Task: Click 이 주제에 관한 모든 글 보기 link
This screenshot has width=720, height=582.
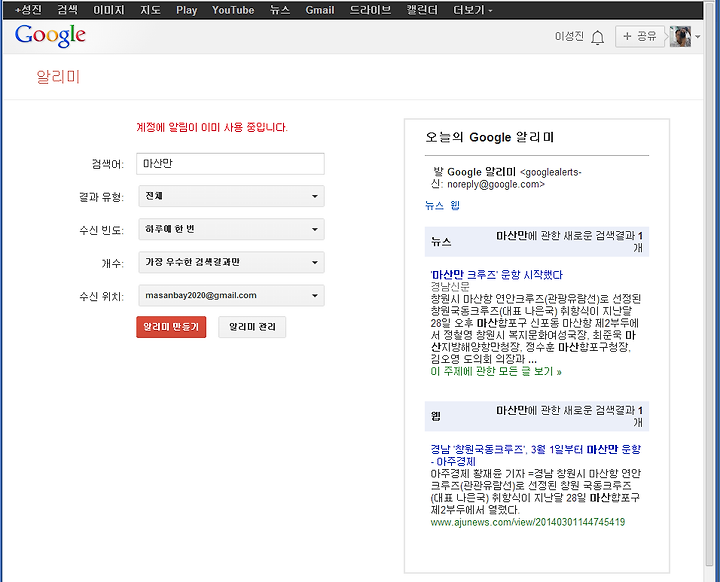Action: pos(496,371)
